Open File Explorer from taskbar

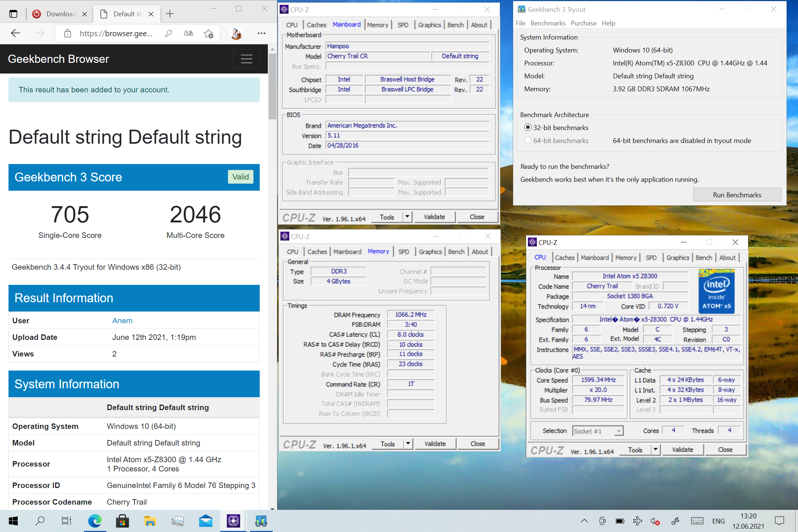[x=150, y=521]
